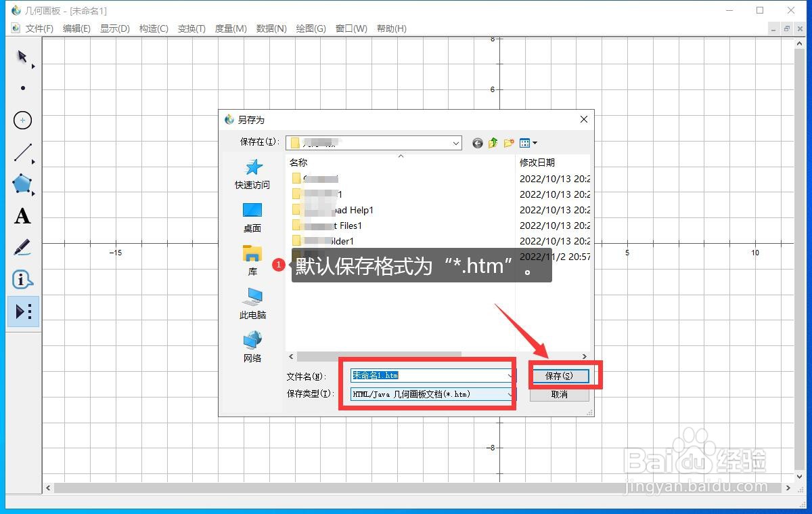This screenshot has width=812, height=514.
Task: Open the Information tool
Action: pos(22,280)
